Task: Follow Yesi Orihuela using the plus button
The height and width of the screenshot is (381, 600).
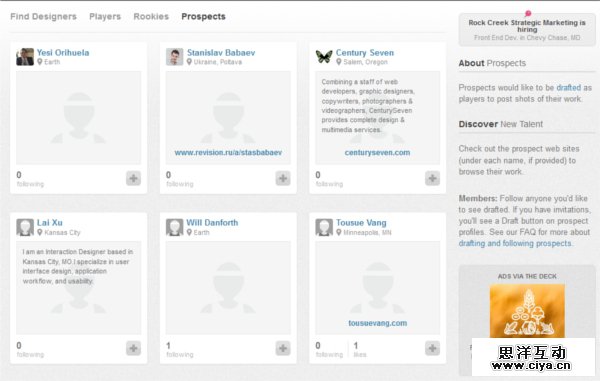Action: tap(133, 178)
